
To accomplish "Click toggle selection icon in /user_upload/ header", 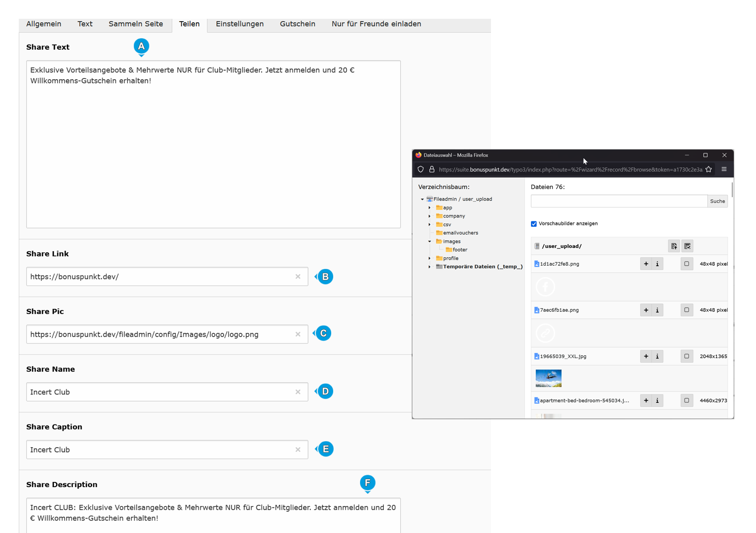I will tap(687, 246).
